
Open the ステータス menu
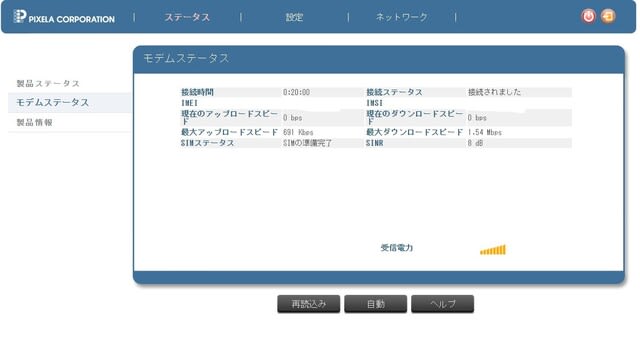tap(187, 17)
